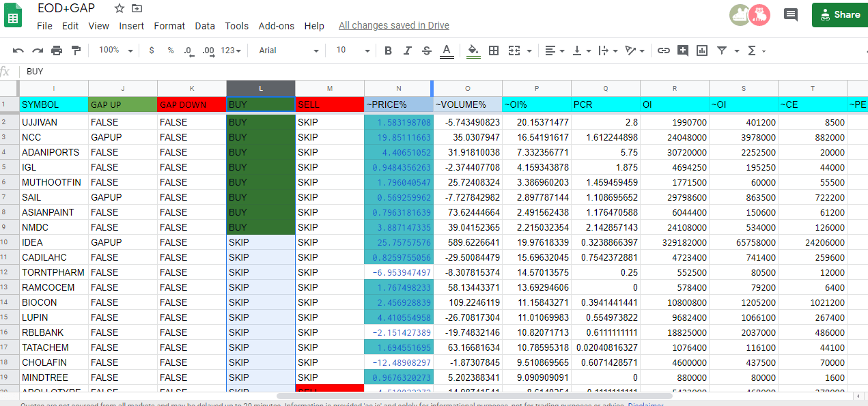Select the column N header

(x=399, y=89)
